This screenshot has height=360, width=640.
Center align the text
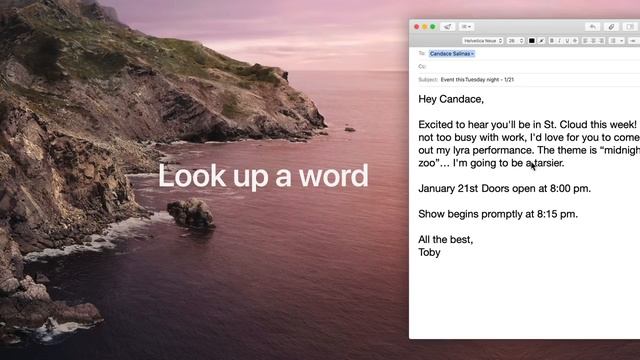pos(593,41)
